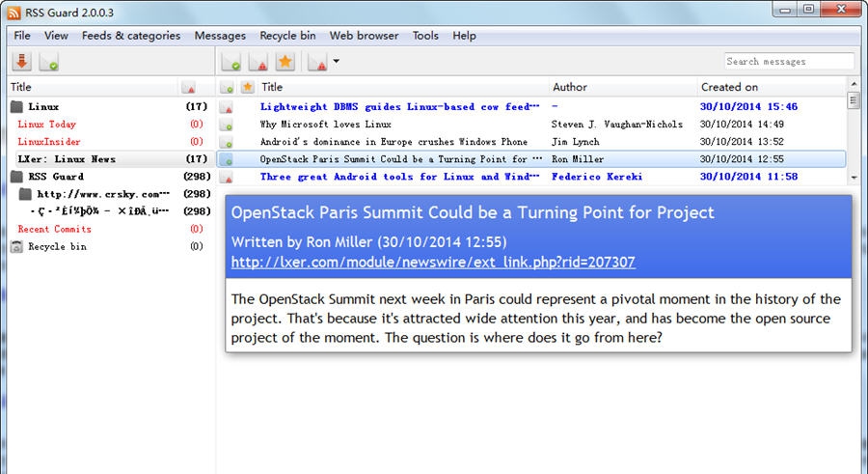868x474 pixels.
Task: Open the Messages menu
Action: click(220, 36)
